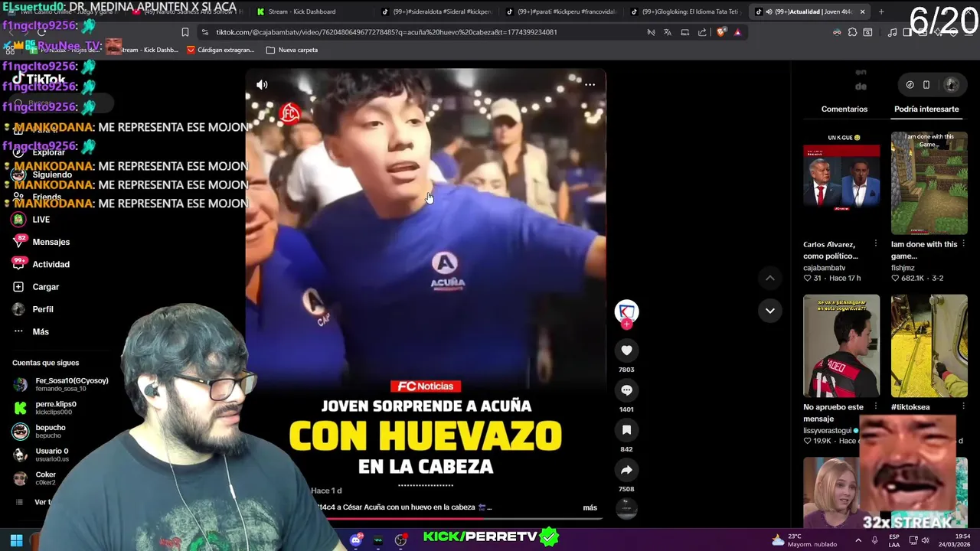Screen dimensions: 980x551
Task: Click the 'cajabambatv' author name
Action: 824,268
